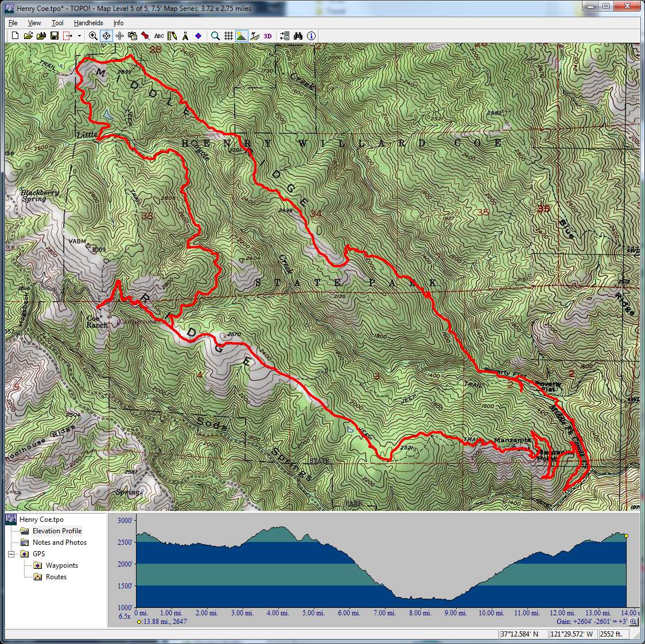645x644 pixels.
Task: Choose the ABC text label tool
Action: coord(159,36)
